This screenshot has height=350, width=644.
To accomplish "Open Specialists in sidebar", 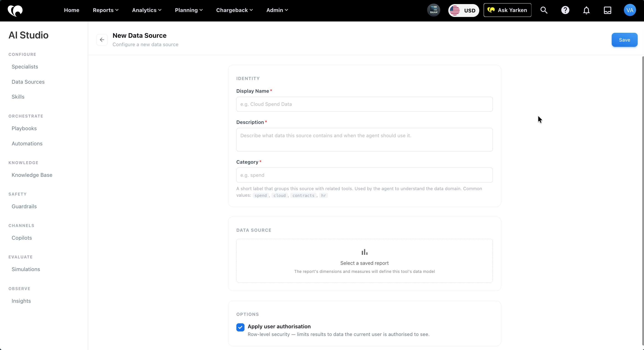I will (x=25, y=67).
